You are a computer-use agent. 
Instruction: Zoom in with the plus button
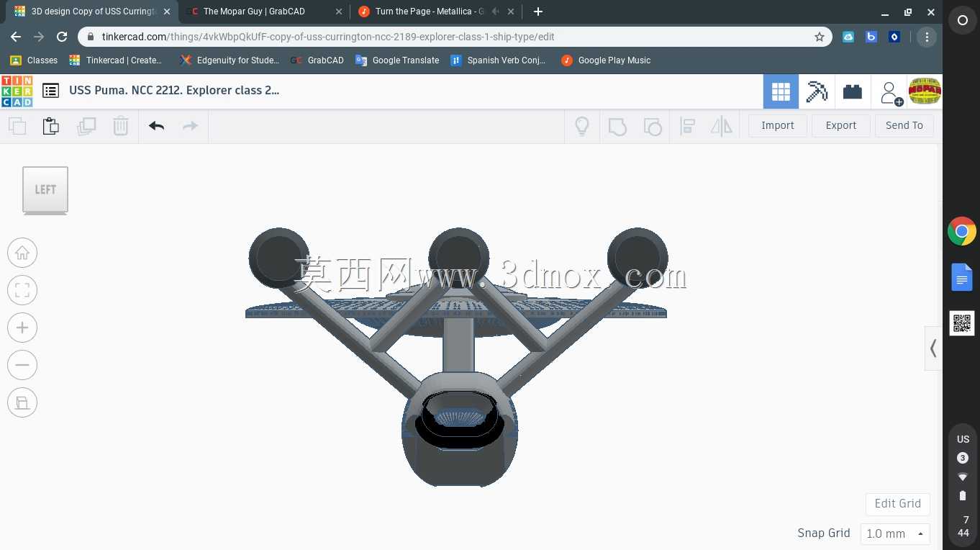(x=22, y=328)
